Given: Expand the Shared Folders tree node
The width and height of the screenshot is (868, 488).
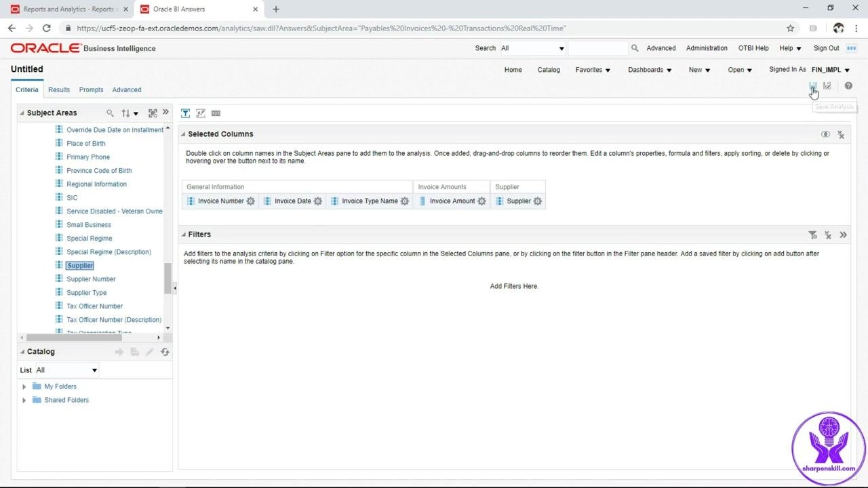Looking at the screenshot, I should (x=24, y=401).
